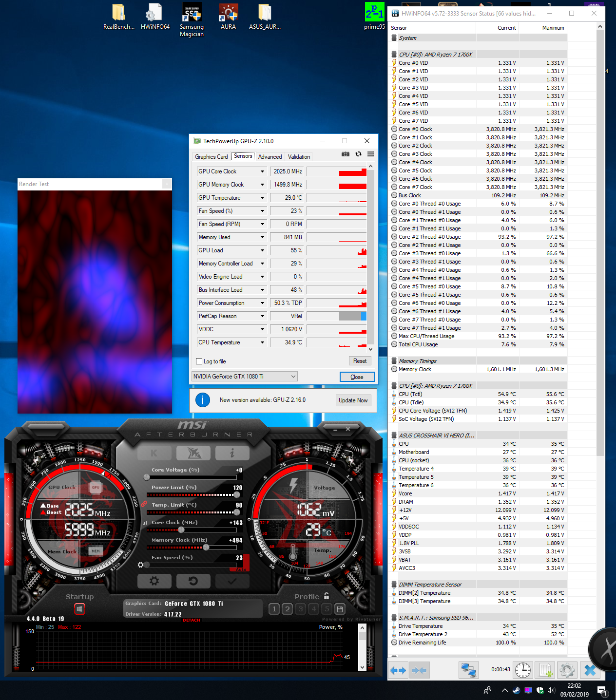Open HWiNFO sensor settings gear
This screenshot has width=616, height=700.
pyautogui.click(x=567, y=670)
